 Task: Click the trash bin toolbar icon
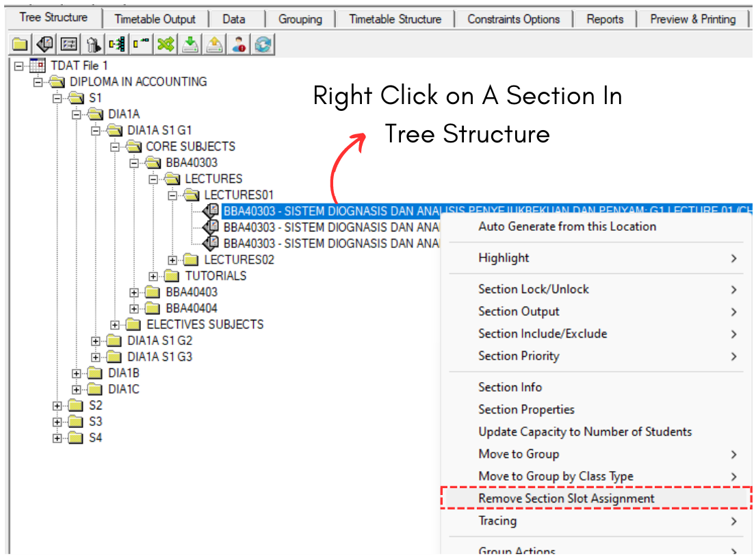(94, 45)
